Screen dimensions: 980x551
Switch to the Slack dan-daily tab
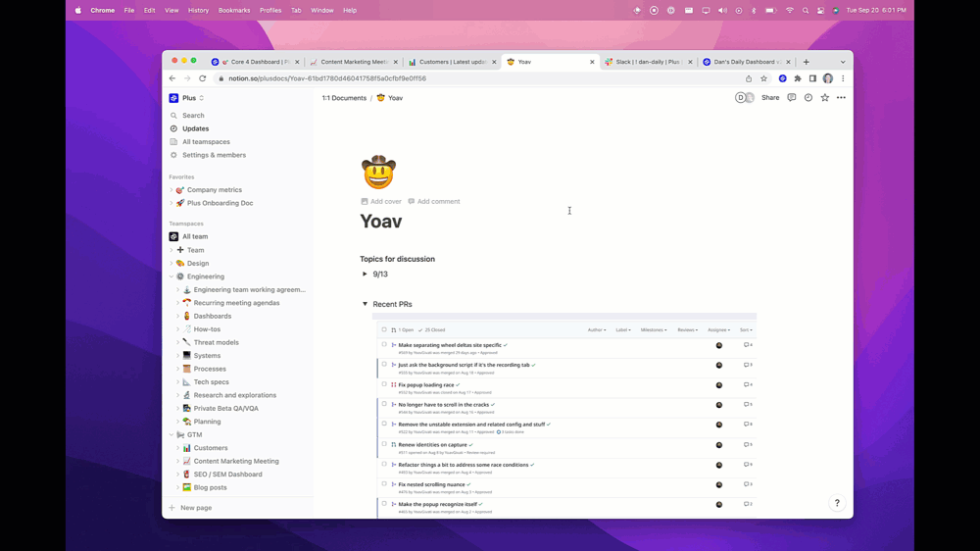648,62
